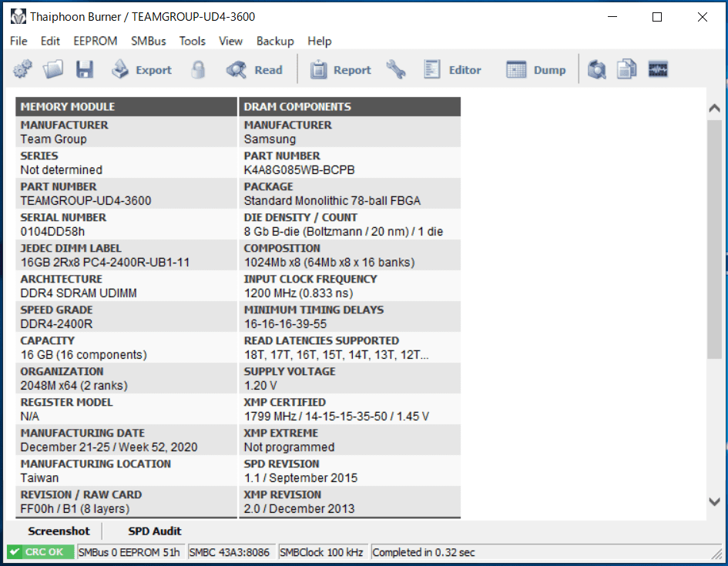Image resolution: width=728 pixels, height=566 pixels.
Task: Open the View menu
Action: click(x=231, y=41)
